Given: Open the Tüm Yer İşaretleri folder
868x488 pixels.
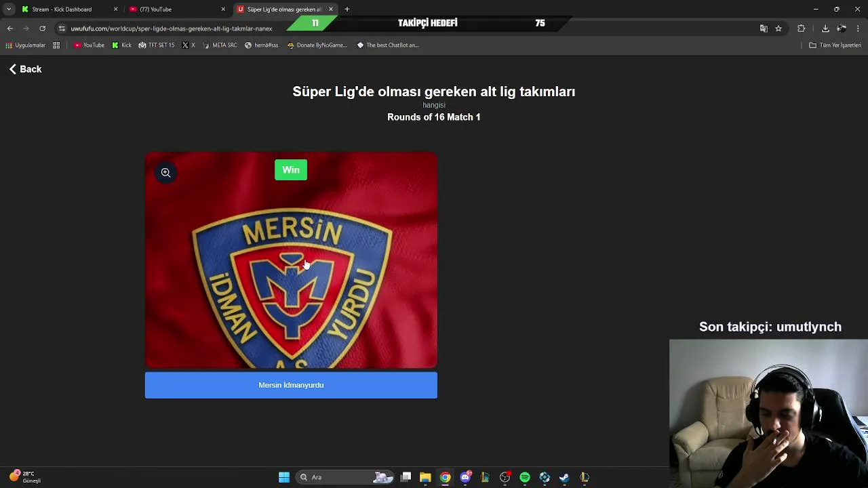Looking at the screenshot, I should coord(835,45).
